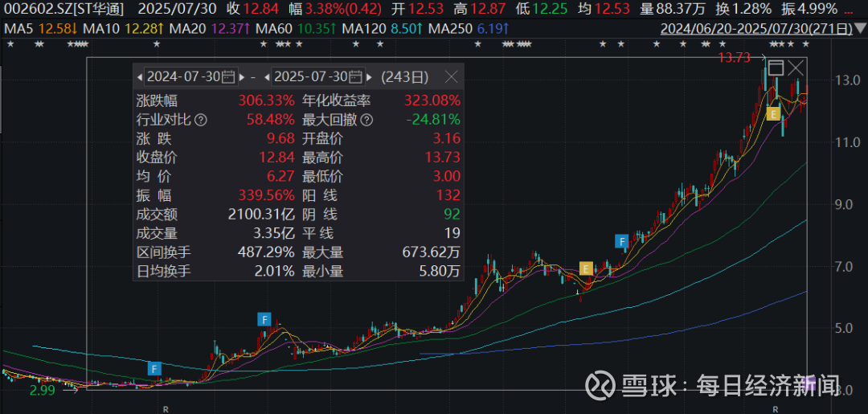This screenshot has width=868, height=414.
Task: Click the 涨跌幅 value 306.33%
Action: pyautogui.click(x=266, y=100)
